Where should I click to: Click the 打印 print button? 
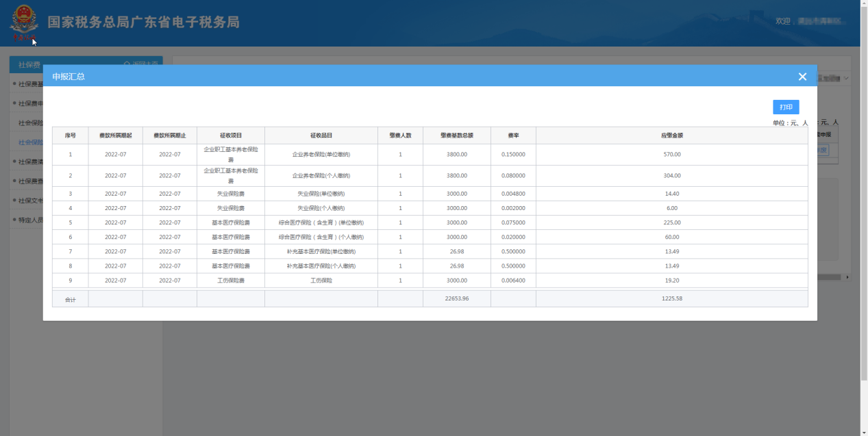tap(786, 107)
